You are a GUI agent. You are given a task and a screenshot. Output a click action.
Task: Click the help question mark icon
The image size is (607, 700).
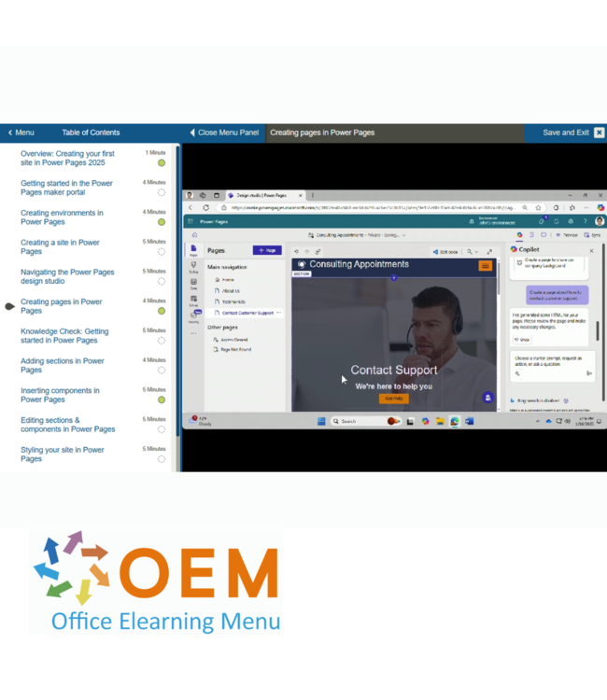585,221
